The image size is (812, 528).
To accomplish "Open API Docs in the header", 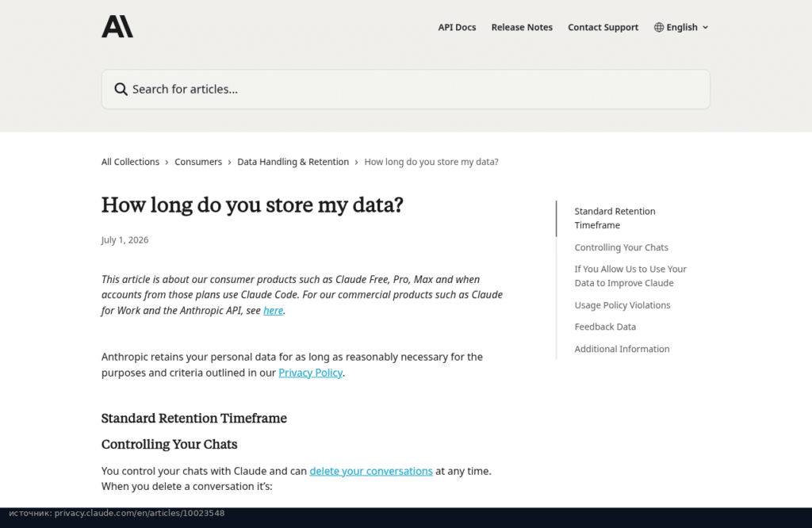I will (x=457, y=28).
